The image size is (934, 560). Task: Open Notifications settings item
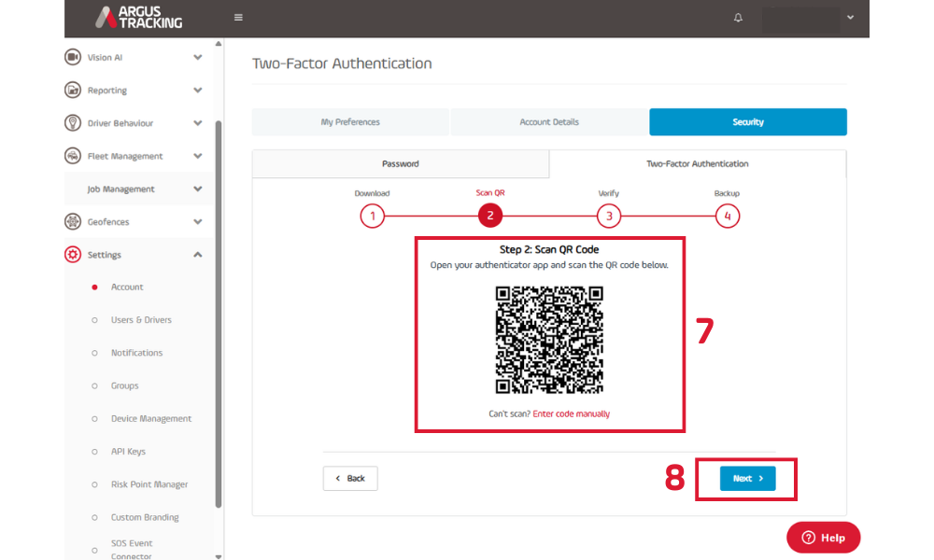(x=136, y=352)
